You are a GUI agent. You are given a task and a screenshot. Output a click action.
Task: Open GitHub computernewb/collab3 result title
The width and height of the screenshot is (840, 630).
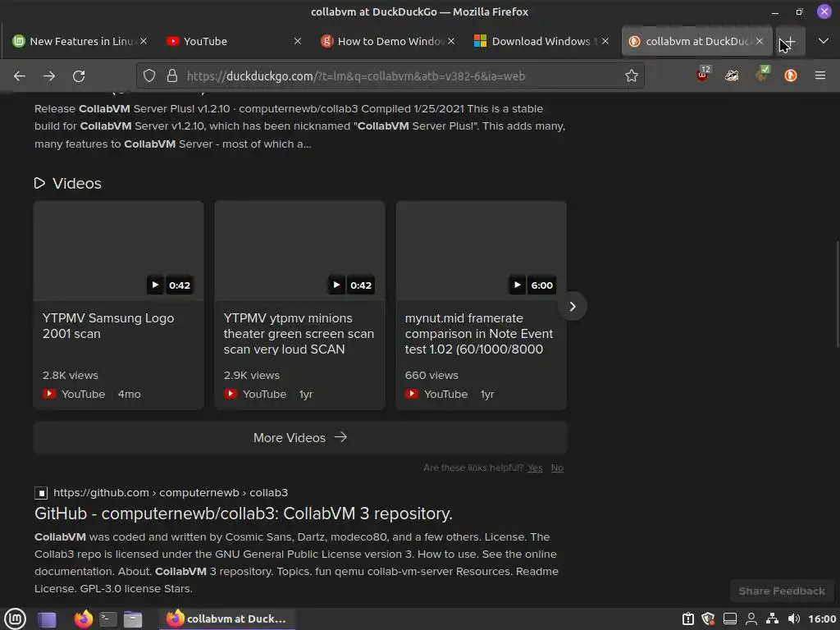coord(243,514)
